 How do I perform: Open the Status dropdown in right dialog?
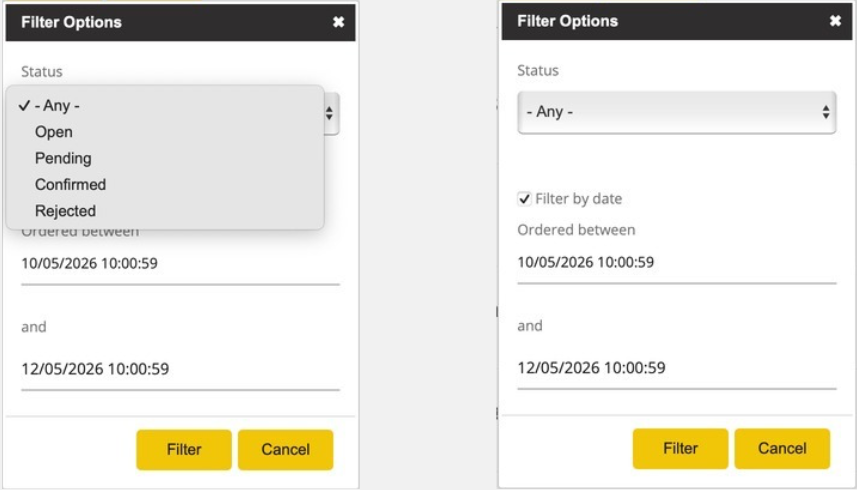coord(677,112)
